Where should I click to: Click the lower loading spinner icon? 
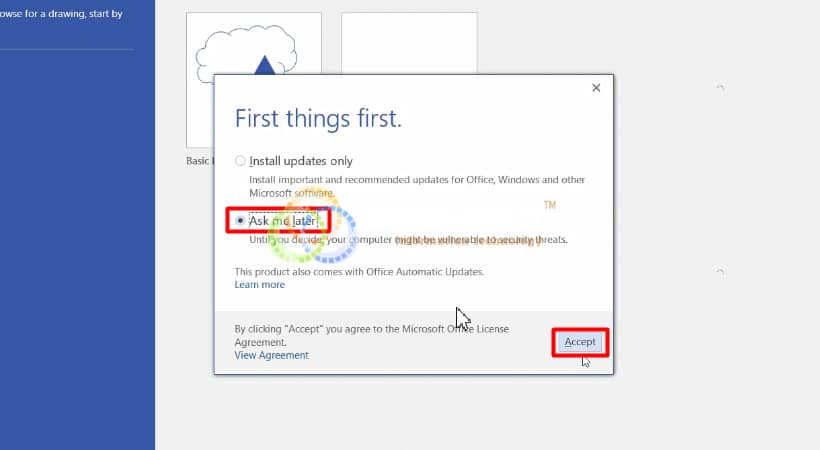click(720, 272)
